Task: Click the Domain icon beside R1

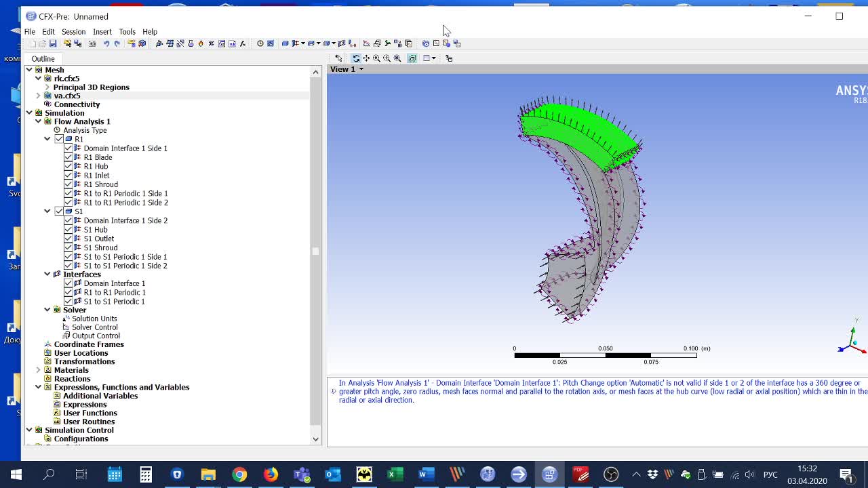Action: (x=69, y=139)
